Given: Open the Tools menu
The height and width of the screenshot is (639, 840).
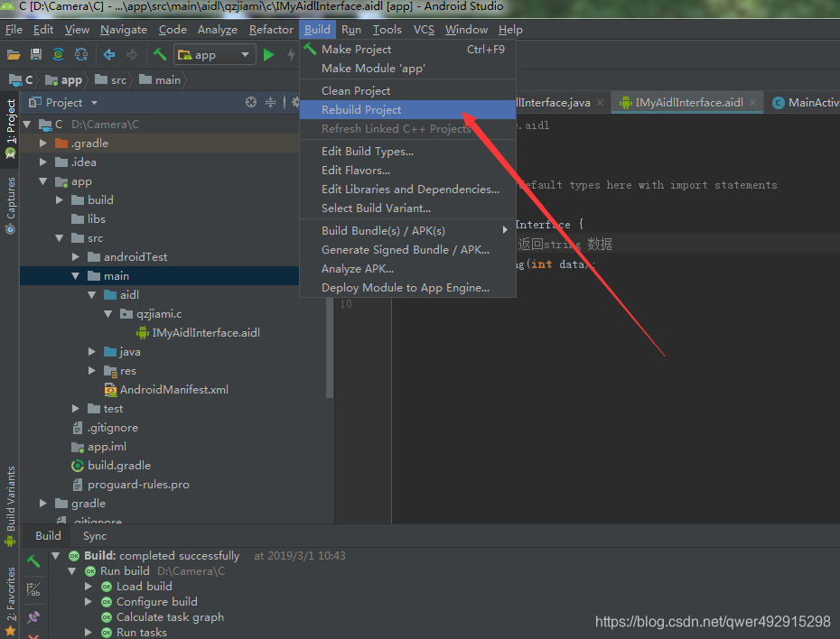Looking at the screenshot, I should point(387,30).
